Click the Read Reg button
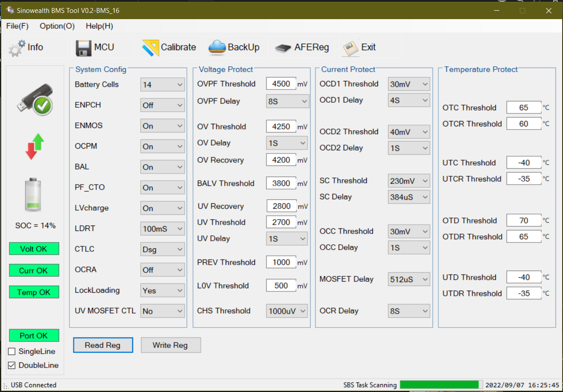563x392 pixels. tap(103, 345)
